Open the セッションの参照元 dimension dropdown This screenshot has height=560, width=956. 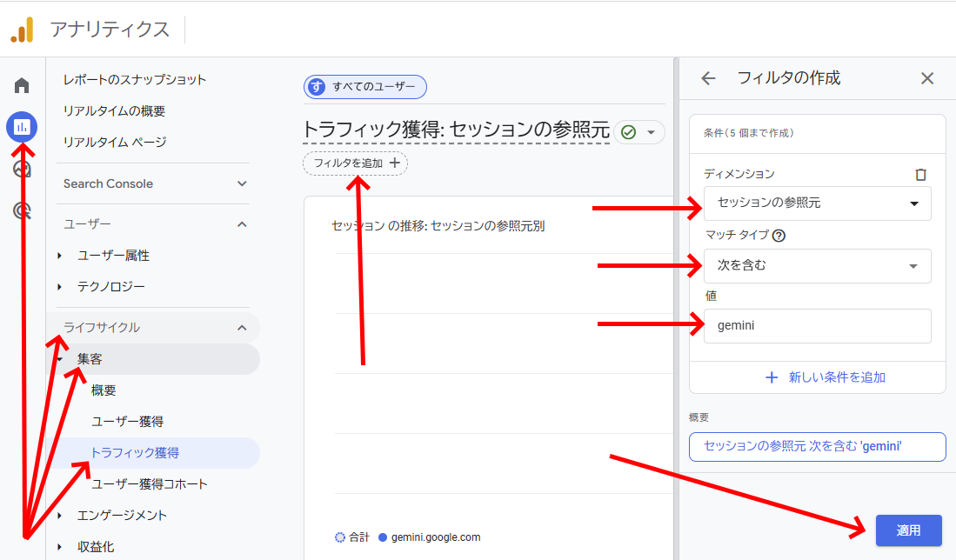pyautogui.click(x=817, y=203)
